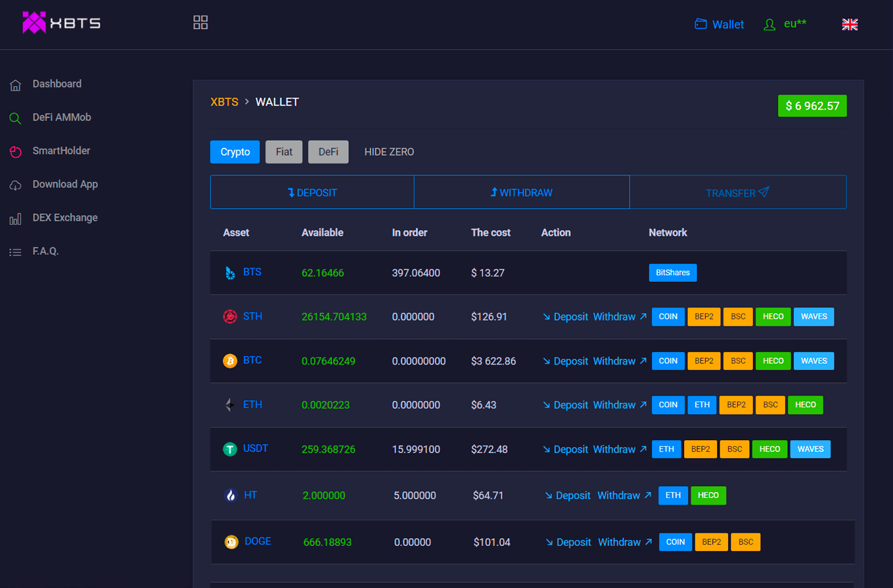Click the Asset column header
Viewport: 893px width, 588px height.
point(236,233)
